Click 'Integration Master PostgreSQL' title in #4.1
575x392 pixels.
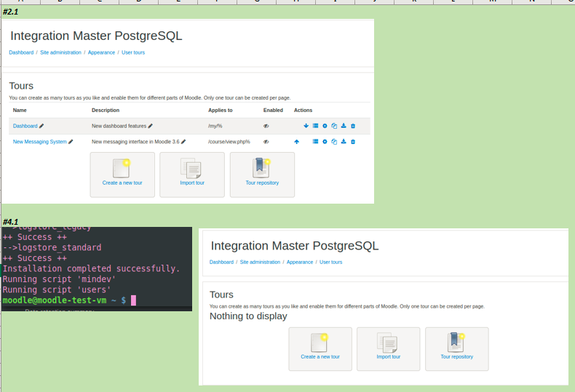[x=295, y=246]
